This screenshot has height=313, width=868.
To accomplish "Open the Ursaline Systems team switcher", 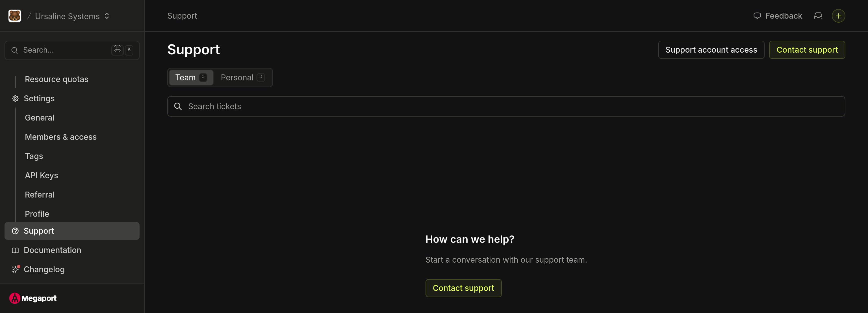I will point(72,16).
